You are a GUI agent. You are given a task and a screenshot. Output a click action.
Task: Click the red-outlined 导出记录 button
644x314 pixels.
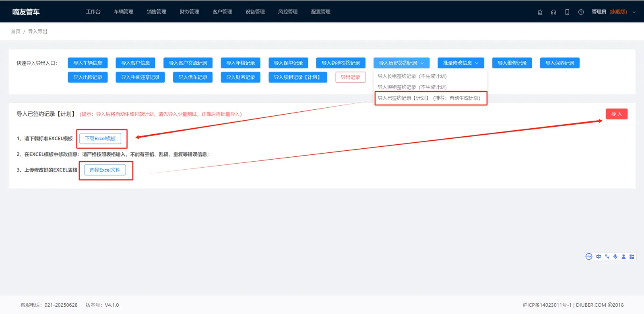[351, 77]
